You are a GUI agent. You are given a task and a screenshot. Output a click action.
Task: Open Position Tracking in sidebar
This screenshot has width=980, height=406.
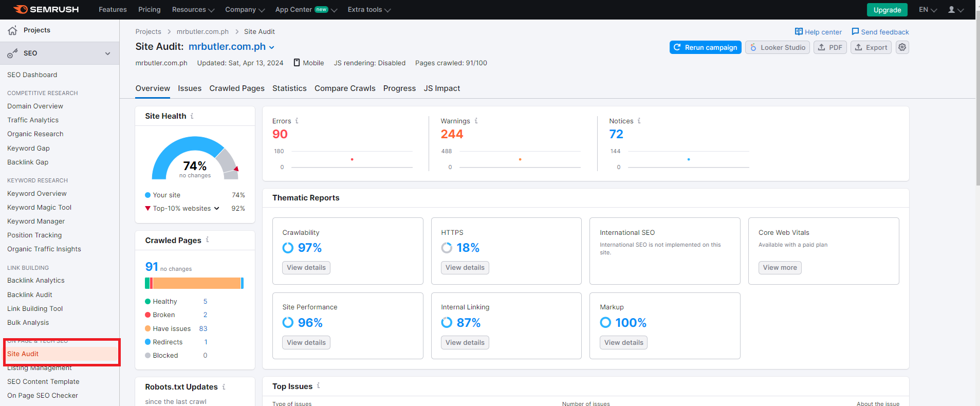pos(34,235)
